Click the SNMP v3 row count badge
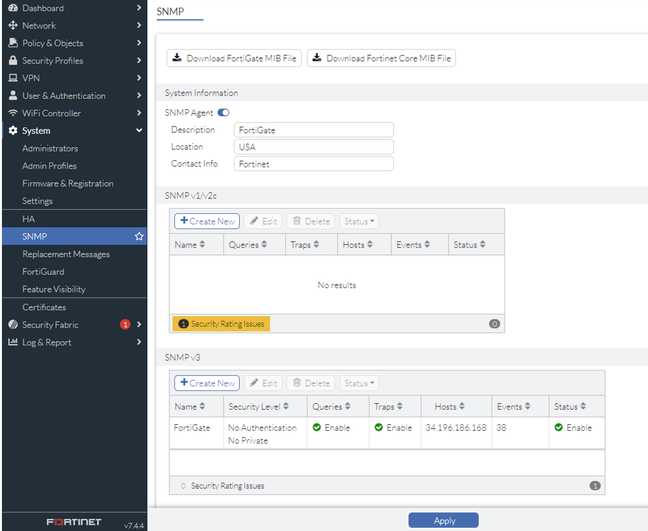This screenshot has width=648, height=531. click(x=595, y=486)
